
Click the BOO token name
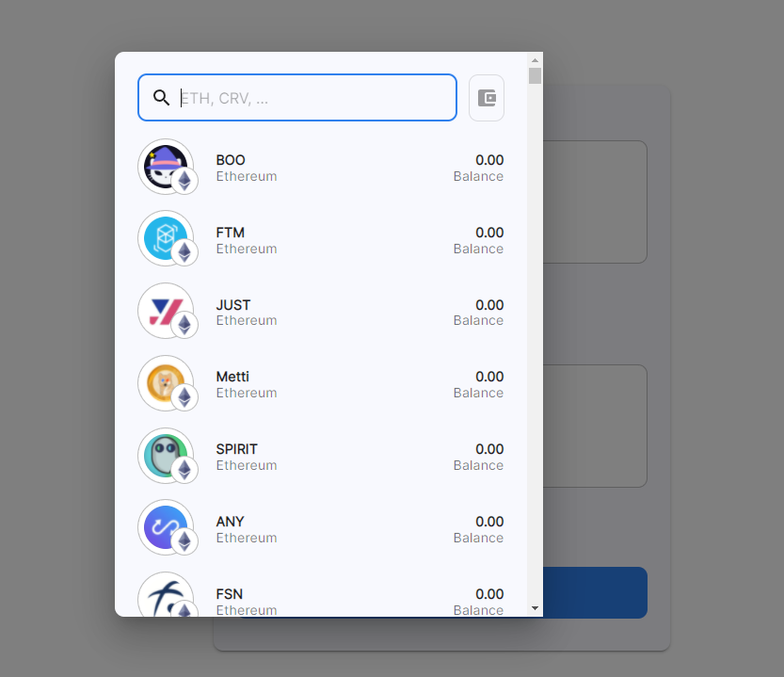[231, 160]
